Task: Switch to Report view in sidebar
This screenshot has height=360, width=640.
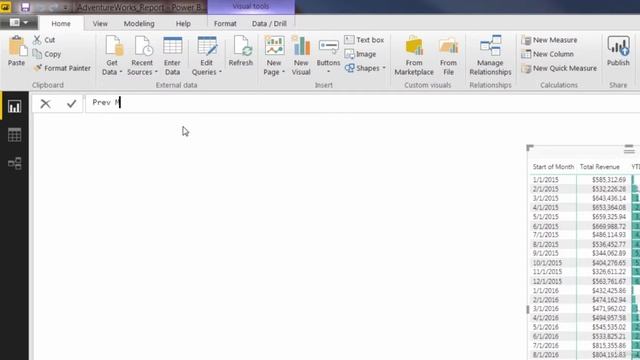Action: click(x=14, y=107)
